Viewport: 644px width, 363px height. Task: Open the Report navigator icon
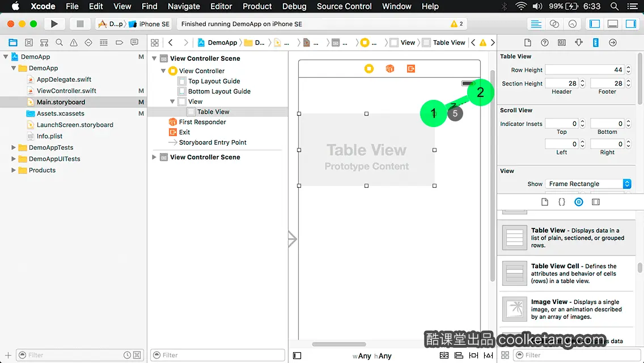click(134, 43)
